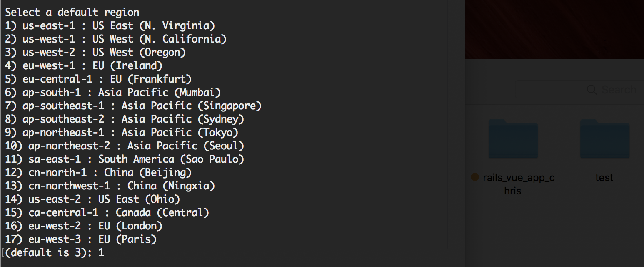The height and width of the screenshot is (267, 644).
Task: Click the test folder name label
Action: (x=604, y=177)
